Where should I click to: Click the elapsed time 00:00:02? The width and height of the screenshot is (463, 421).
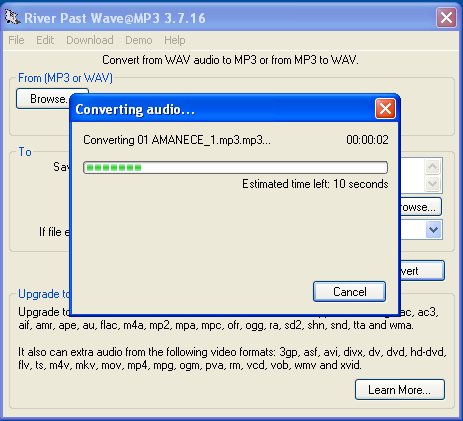tap(367, 140)
